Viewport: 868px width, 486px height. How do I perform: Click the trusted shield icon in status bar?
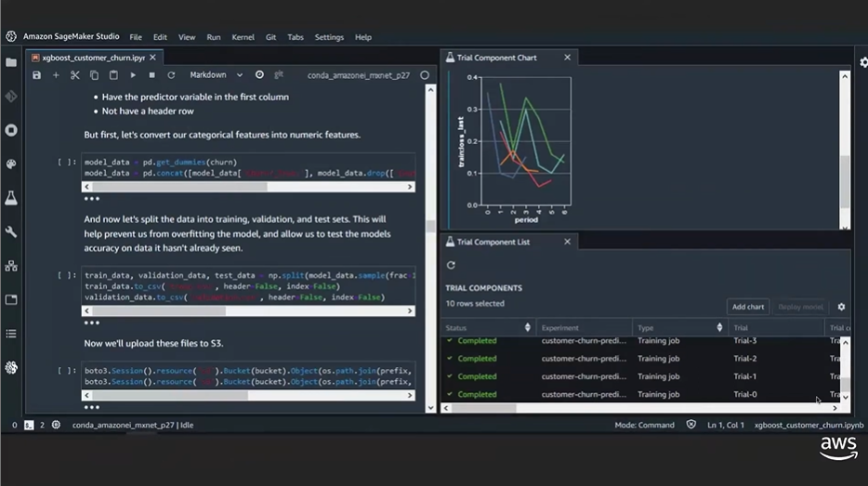pyautogui.click(x=690, y=425)
